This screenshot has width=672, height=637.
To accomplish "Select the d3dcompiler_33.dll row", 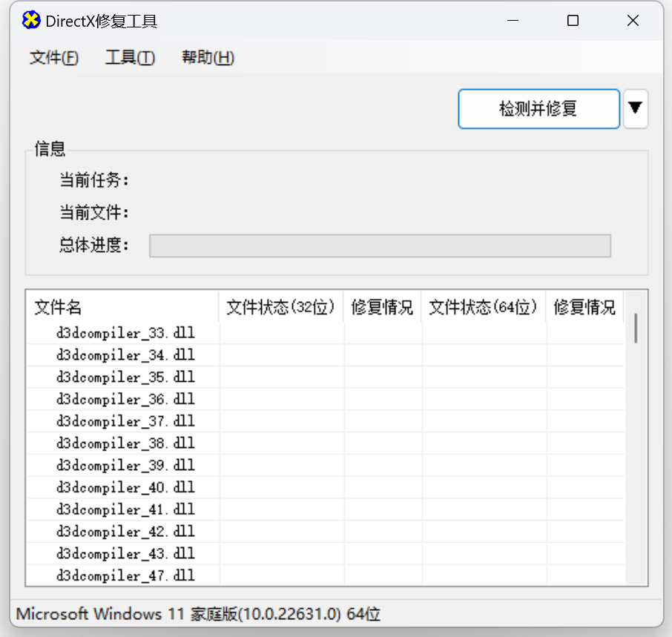I will point(326,333).
